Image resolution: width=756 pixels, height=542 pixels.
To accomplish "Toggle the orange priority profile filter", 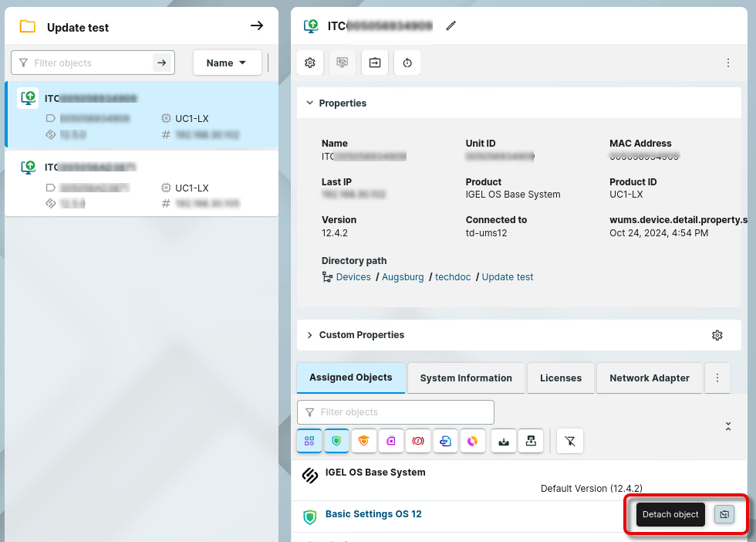I will pos(363,441).
